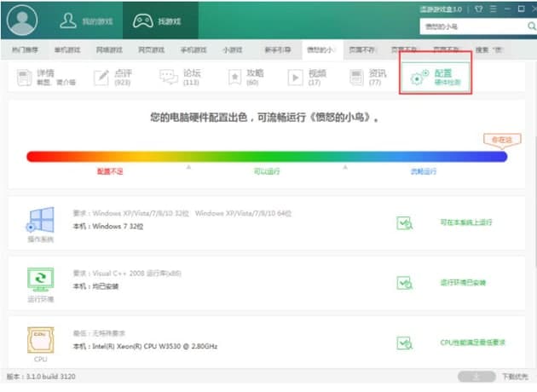Open 点评 reviews pencil icon

101,78
